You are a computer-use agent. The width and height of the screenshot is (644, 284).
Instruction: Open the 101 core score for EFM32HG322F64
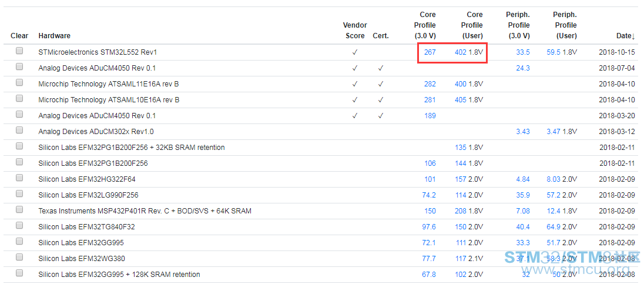(430, 179)
